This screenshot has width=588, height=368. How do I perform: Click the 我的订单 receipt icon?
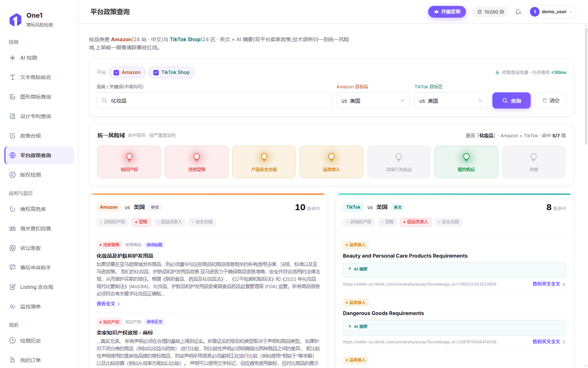coord(12,360)
